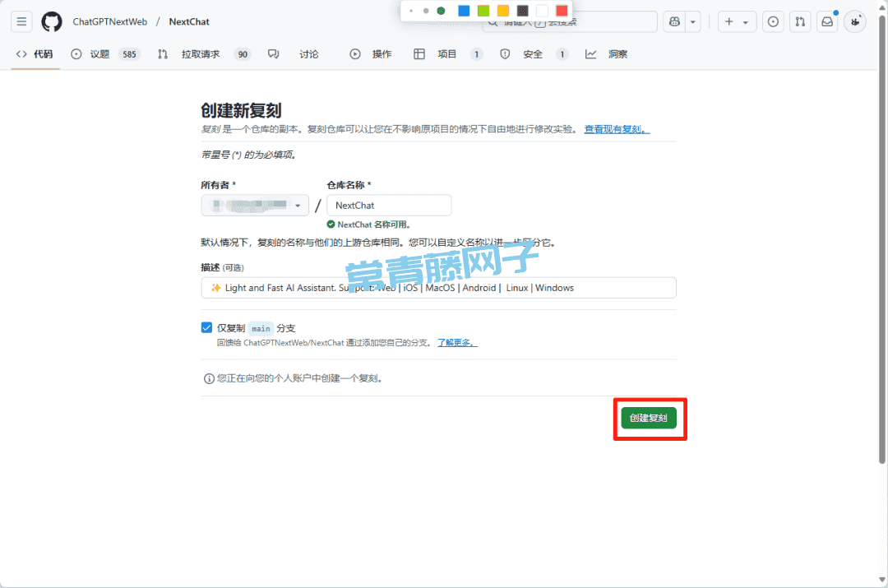Viewport: 888px width, 588px height.
Task: Open the user avatar menu
Action: point(855,21)
